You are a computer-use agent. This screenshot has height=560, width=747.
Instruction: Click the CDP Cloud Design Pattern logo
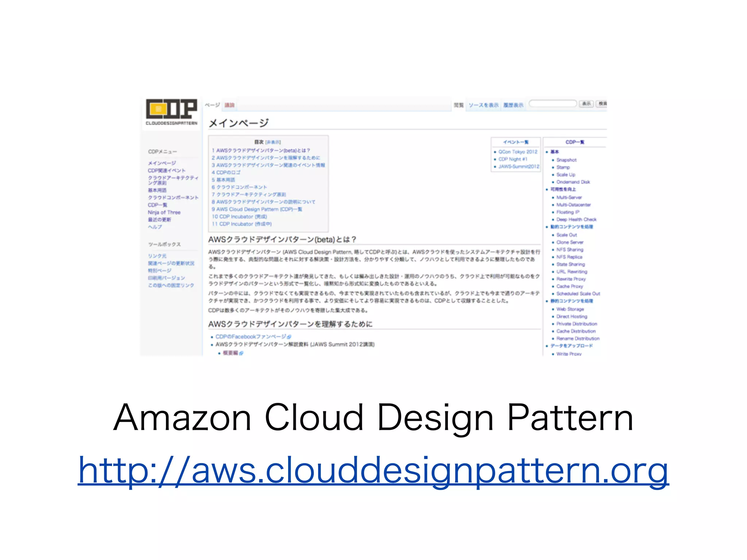pyautogui.click(x=171, y=112)
